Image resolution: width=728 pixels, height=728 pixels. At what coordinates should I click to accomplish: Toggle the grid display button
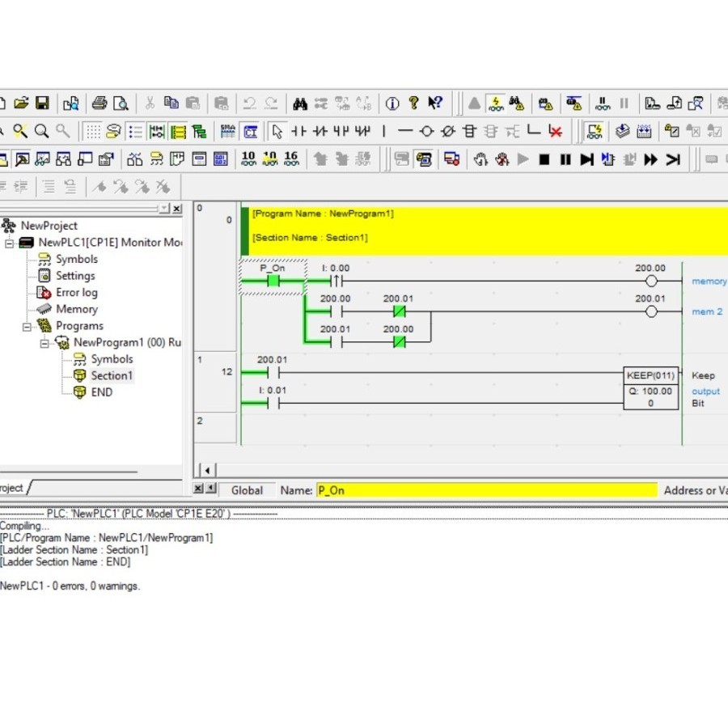click(93, 131)
